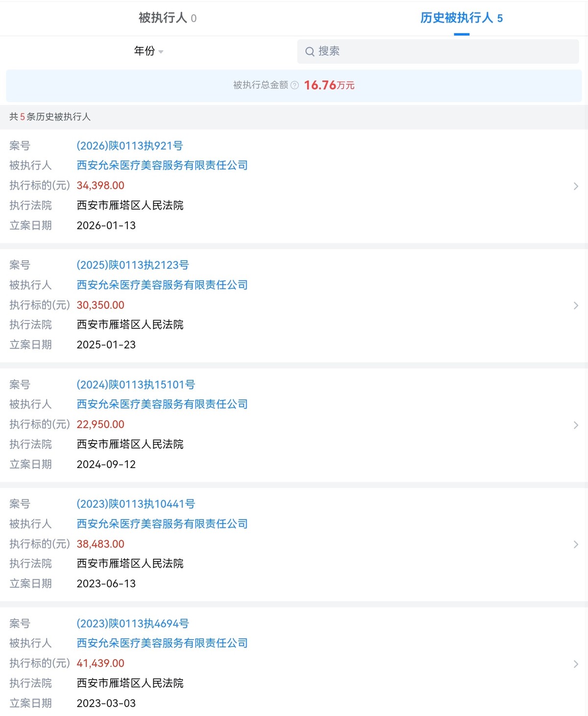Screen dimensions: 588x716
Task: Click filing date 2023-06-13
Action: [106, 584]
